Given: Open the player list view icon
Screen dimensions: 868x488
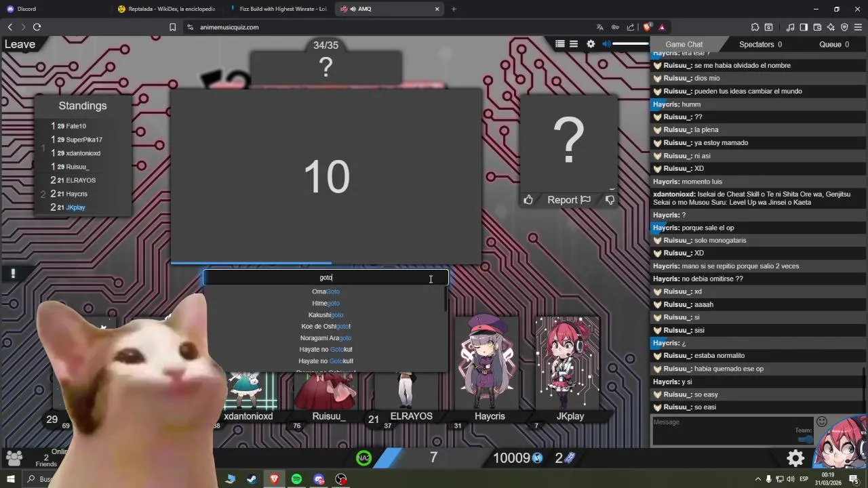Looking at the screenshot, I should click(x=560, y=44).
